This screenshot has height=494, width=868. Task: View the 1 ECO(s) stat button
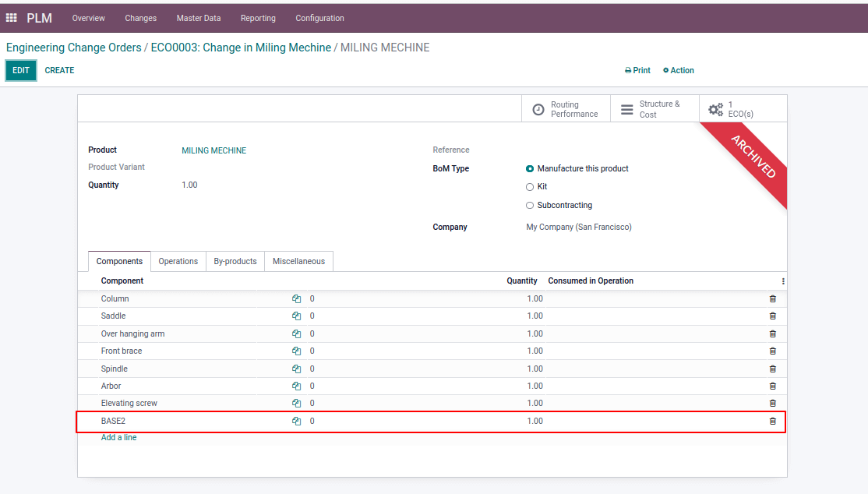tap(743, 108)
